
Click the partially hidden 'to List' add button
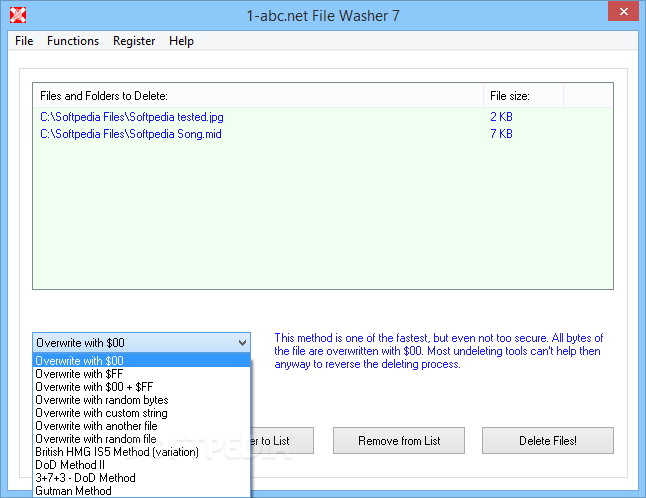pos(282,441)
